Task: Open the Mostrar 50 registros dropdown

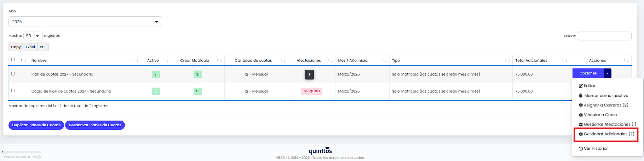Action: point(33,36)
